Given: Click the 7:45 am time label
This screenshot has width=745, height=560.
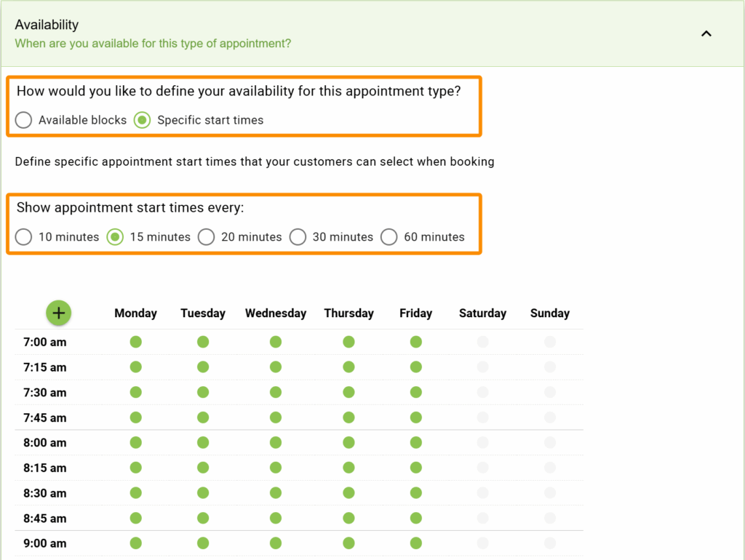Looking at the screenshot, I should (44, 417).
